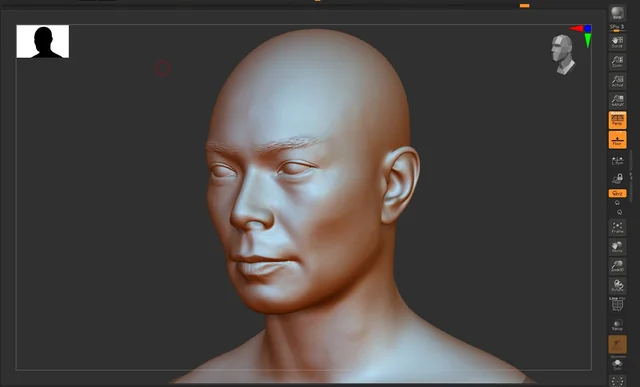Enable Transp transparency mode

[x=617, y=325]
